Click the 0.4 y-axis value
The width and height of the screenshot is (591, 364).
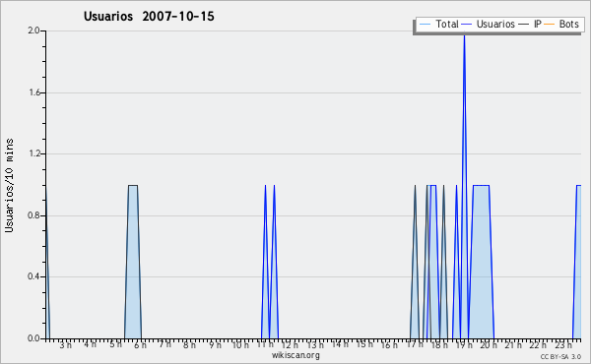[x=34, y=277]
